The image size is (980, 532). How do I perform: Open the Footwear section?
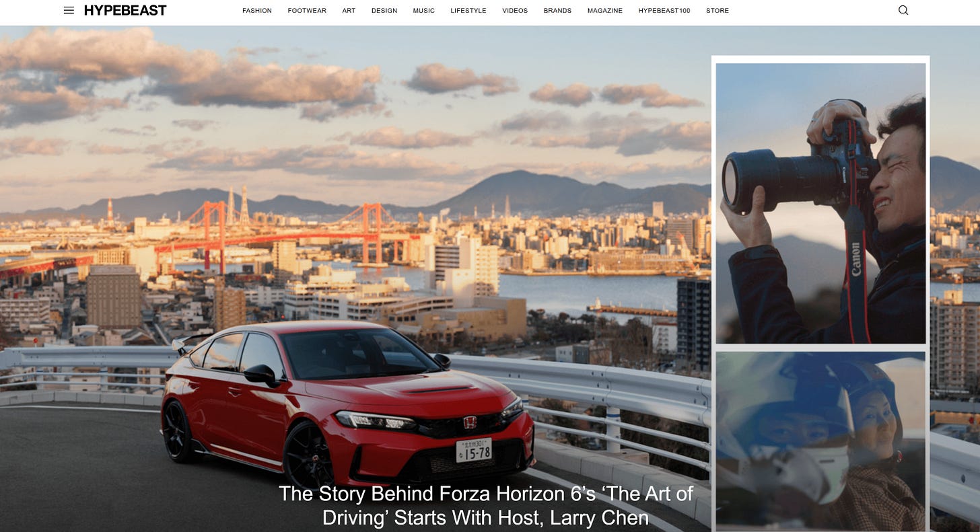tap(306, 11)
